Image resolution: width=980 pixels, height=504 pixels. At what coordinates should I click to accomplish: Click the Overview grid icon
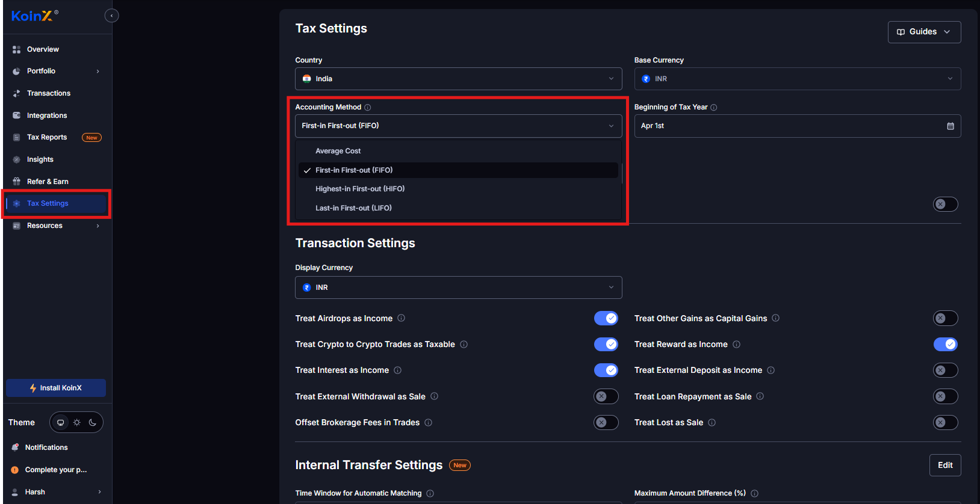click(16, 49)
